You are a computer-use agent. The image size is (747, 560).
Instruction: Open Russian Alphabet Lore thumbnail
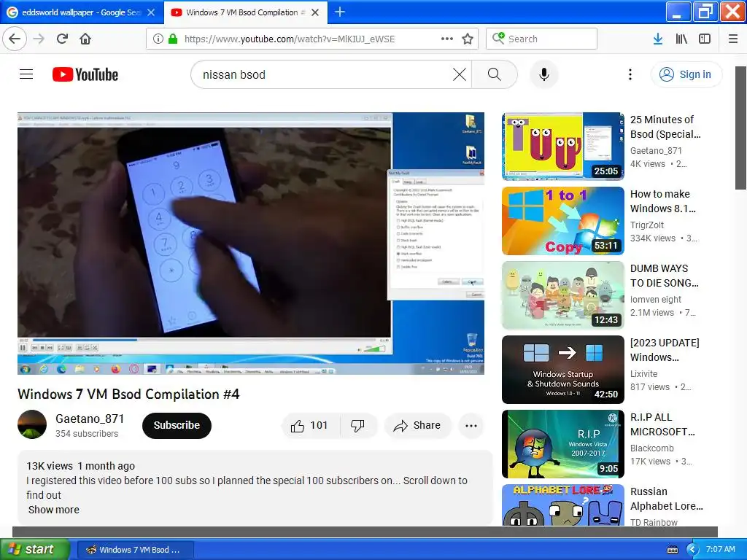[x=563, y=505]
